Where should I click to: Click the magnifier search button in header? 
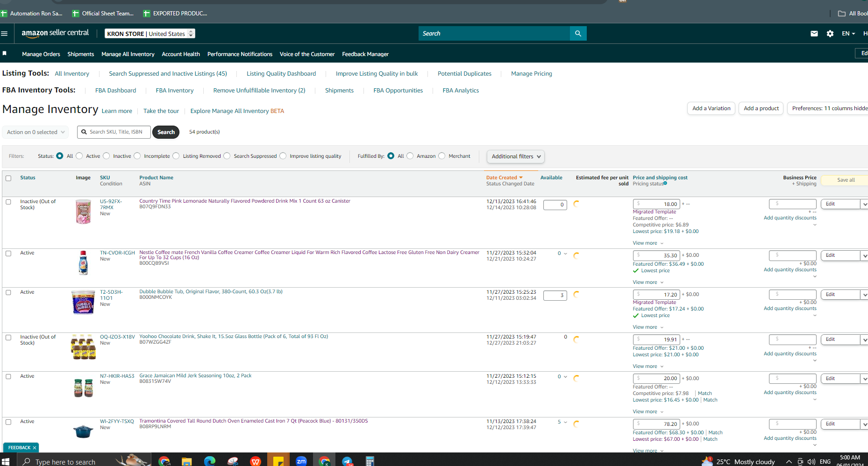(578, 34)
